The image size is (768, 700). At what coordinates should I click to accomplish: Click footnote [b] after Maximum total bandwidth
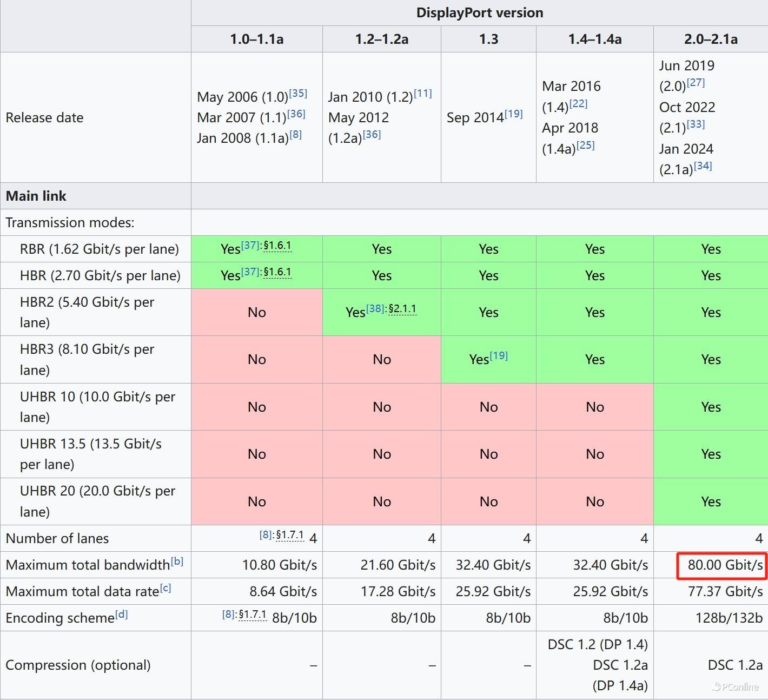(177, 562)
